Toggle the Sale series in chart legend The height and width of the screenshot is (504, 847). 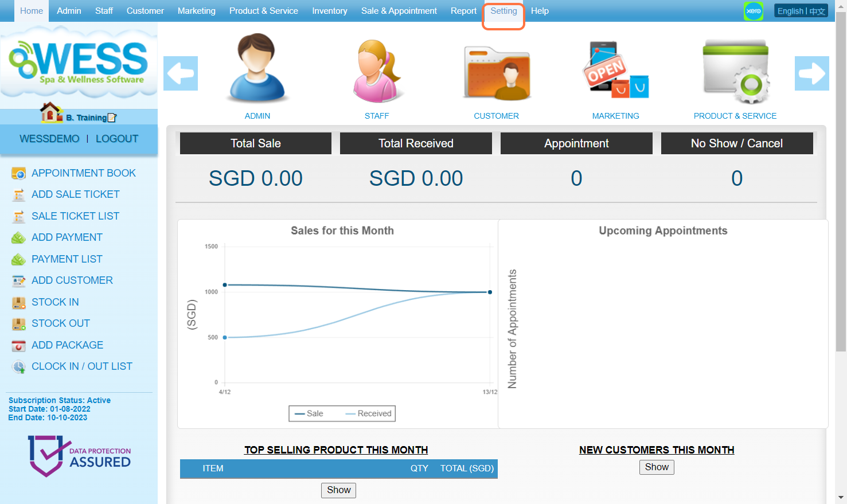coord(309,413)
